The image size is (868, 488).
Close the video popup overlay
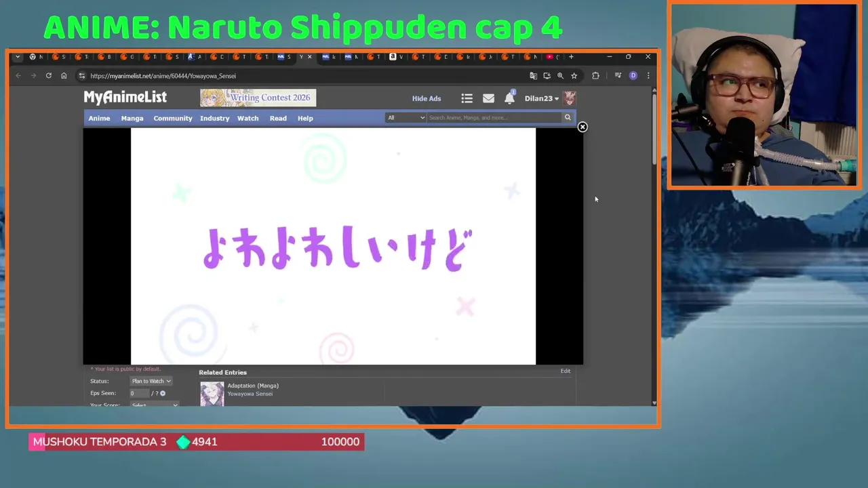tap(583, 127)
